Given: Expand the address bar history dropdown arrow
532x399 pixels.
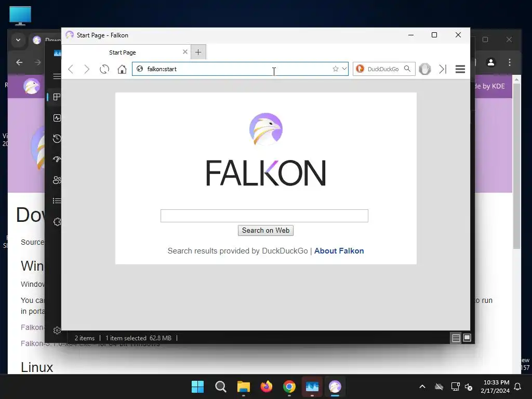Looking at the screenshot, I should pos(344,69).
